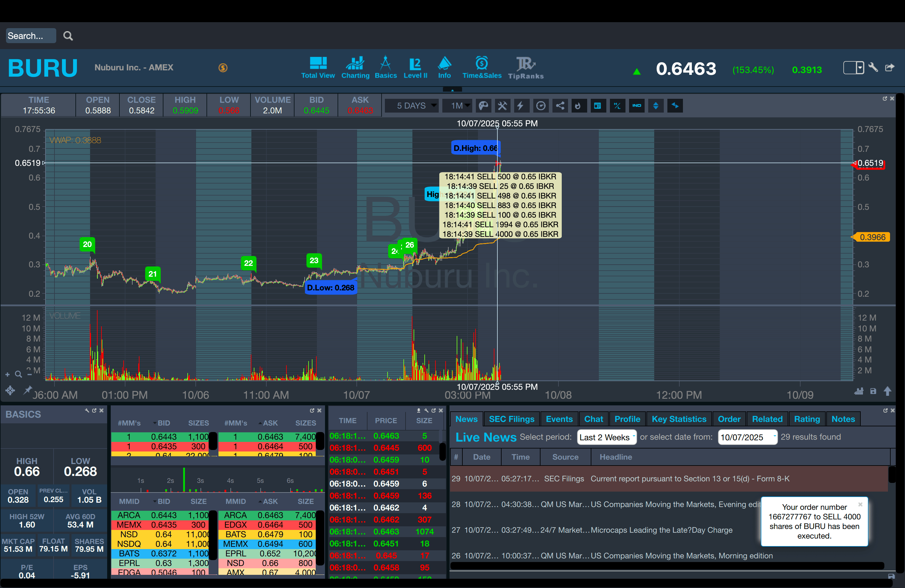
Task: Switch to the SEC Filings tab
Action: tap(511, 419)
